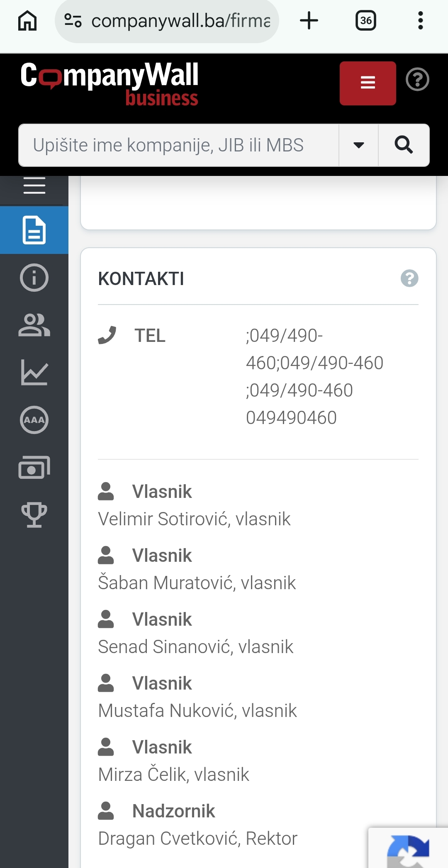
Task: Click the KONTAKTI help question icon
Action: pyautogui.click(x=409, y=278)
